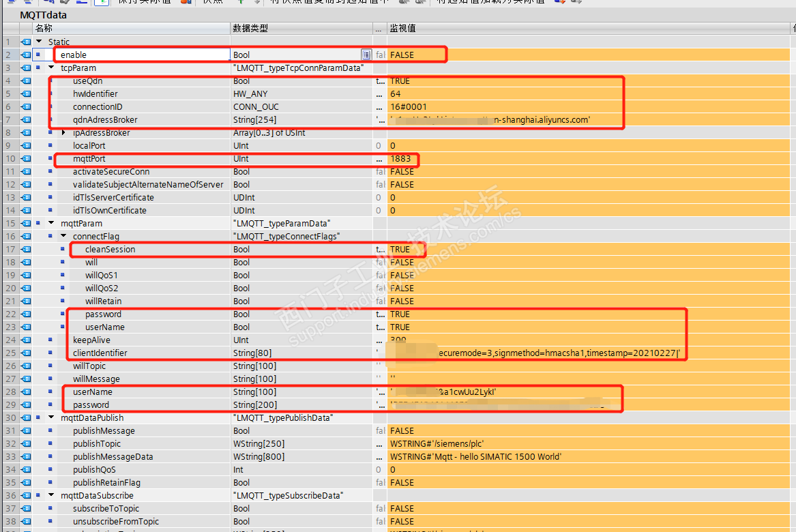Click the tag icon of the publishRetainFlag row

click(x=26, y=482)
